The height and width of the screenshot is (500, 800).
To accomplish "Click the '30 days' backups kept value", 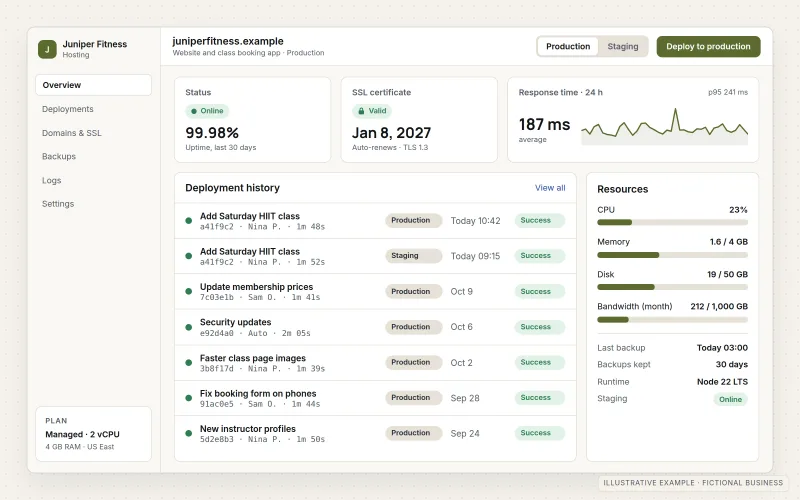I will pyautogui.click(x=731, y=364).
